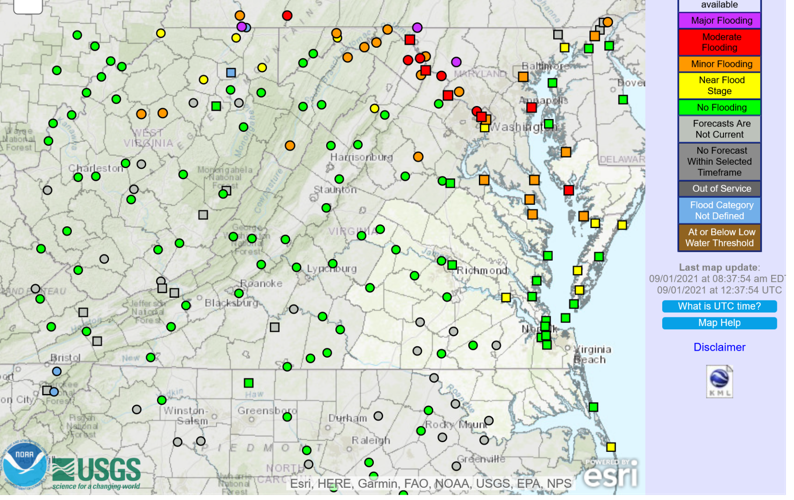Click the yellow square marker southeast of Richmond

pos(506,297)
